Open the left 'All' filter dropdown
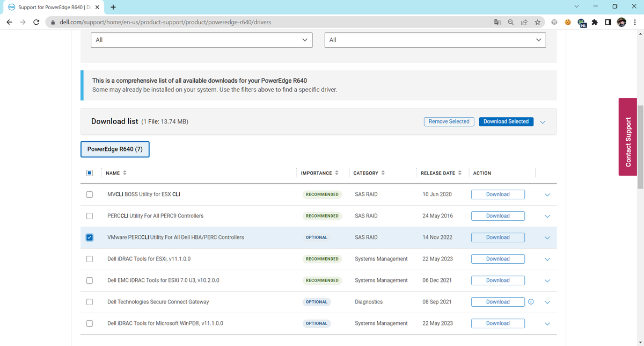 click(x=202, y=40)
